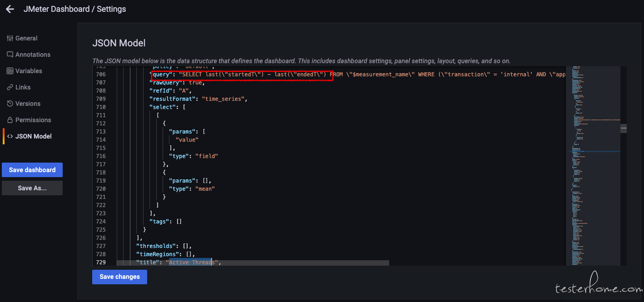Click the code minimap of the JSON editor

click(x=593, y=166)
